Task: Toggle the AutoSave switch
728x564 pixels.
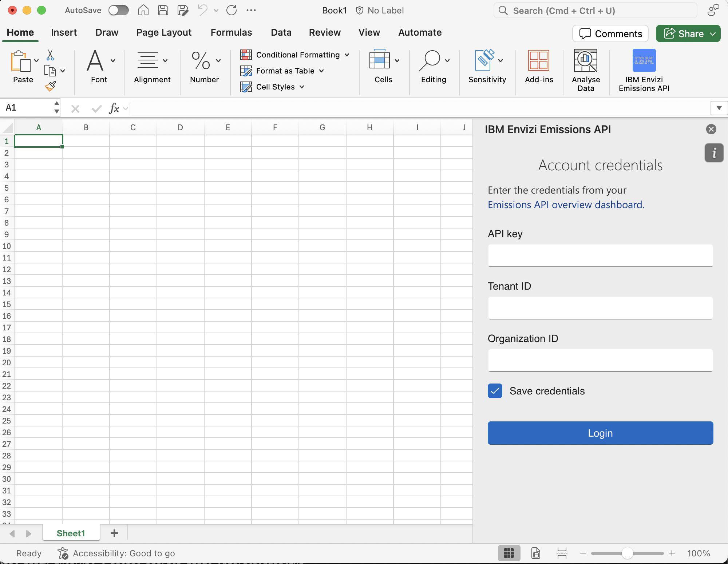Action: click(x=119, y=10)
